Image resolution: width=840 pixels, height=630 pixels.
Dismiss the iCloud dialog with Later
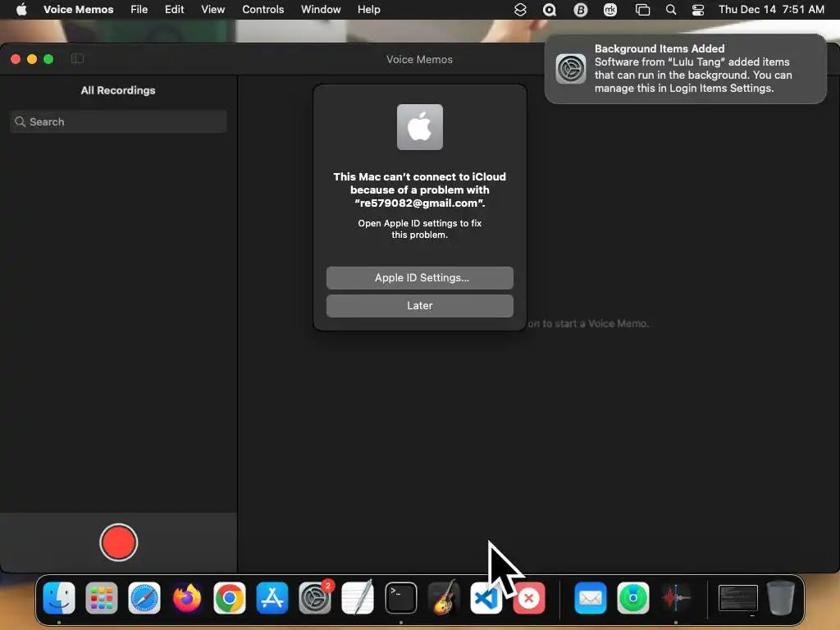[x=419, y=305]
